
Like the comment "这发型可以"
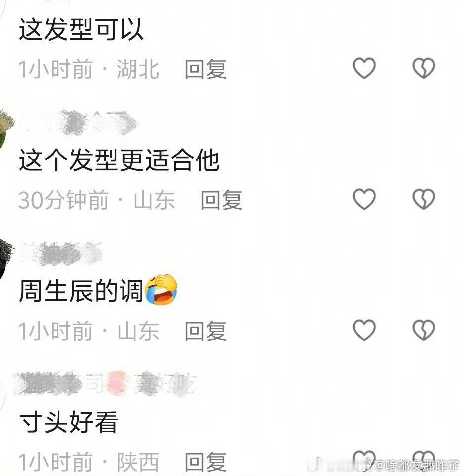click(364, 68)
